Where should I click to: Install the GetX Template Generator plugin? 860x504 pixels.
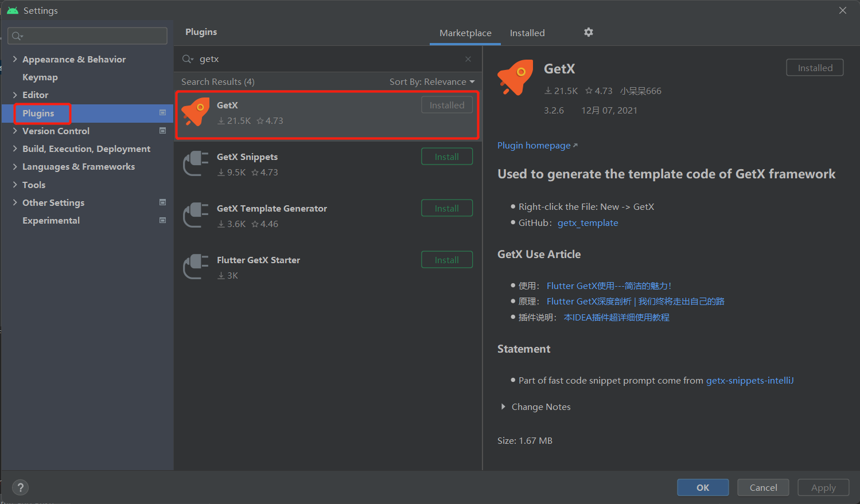tap(447, 208)
